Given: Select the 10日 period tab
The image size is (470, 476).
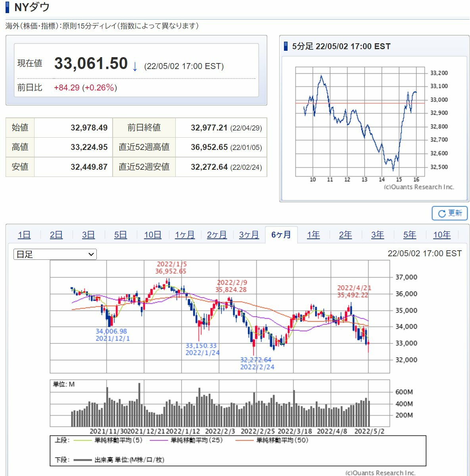Looking at the screenshot, I should (153, 235).
